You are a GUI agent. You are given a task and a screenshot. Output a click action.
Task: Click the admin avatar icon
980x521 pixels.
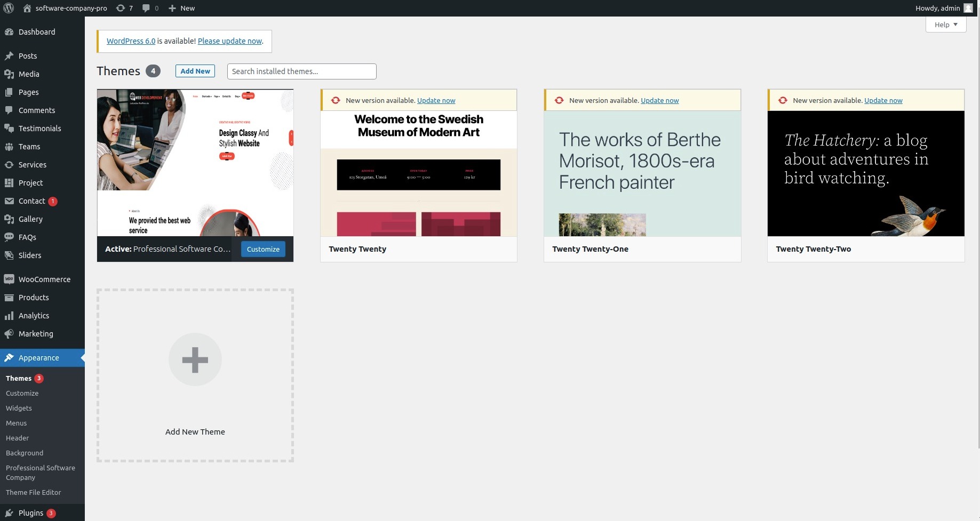tap(968, 8)
